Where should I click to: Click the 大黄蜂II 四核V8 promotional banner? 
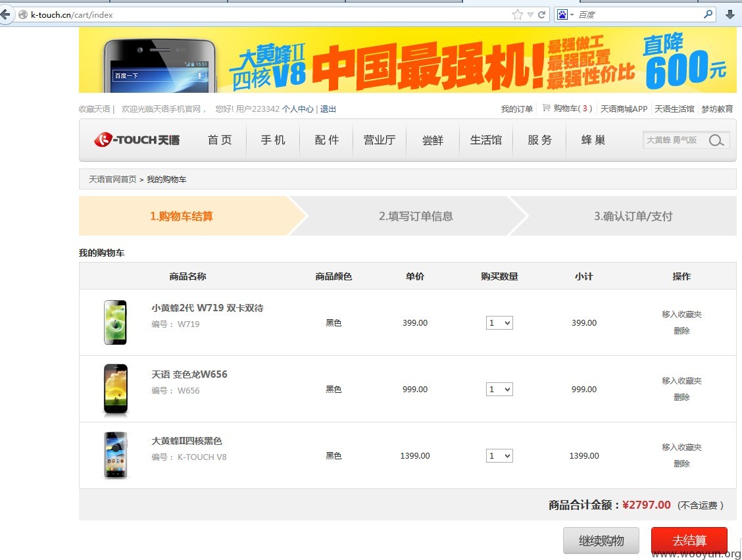tap(407, 60)
